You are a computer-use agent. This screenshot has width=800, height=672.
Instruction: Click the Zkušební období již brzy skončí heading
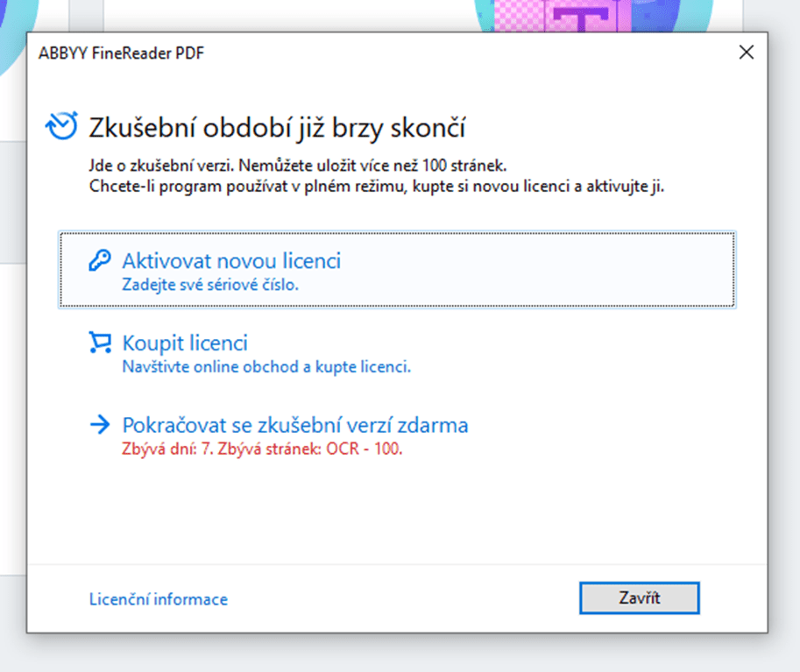pyautogui.click(x=276, y=126)
